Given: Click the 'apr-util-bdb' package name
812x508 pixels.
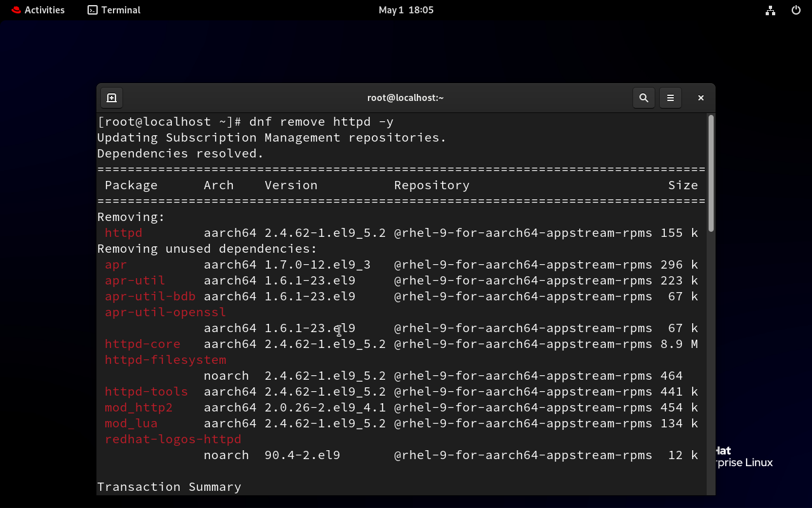Looking at the screenshot, I should pos(150,297).
